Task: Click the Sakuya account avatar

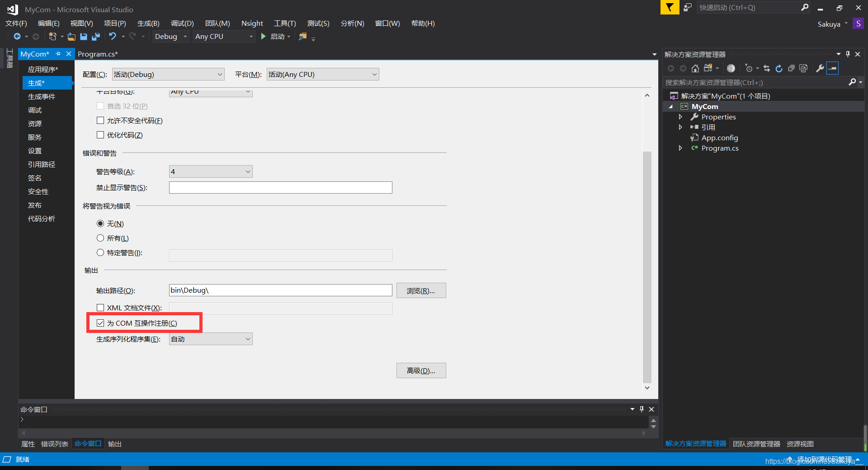Action: [x=858, y=24]
